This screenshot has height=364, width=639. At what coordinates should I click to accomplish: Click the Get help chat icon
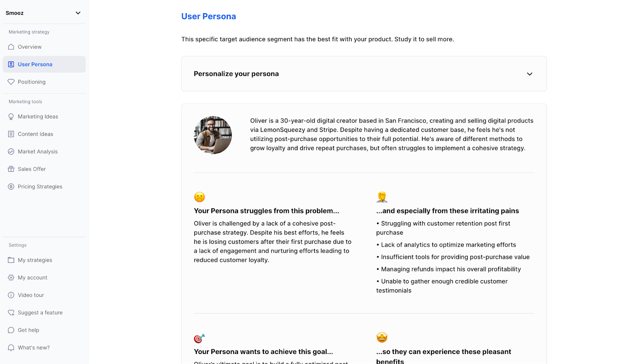[11, 330]
